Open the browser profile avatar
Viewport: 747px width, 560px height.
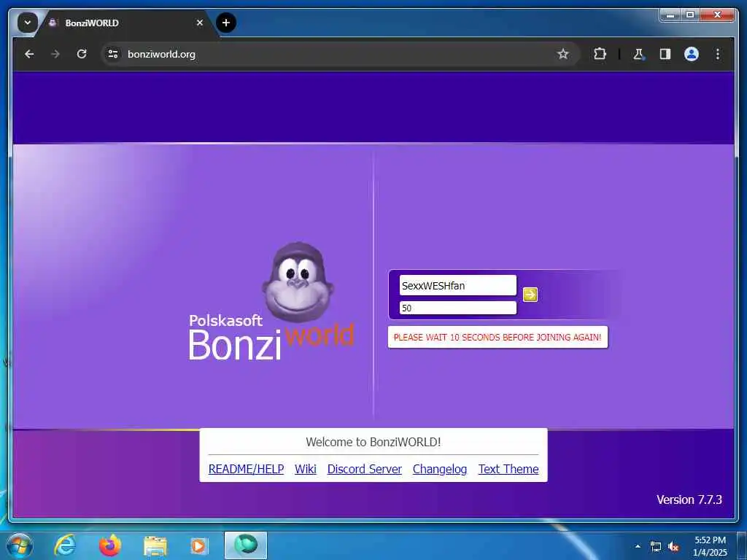point(692,54)
